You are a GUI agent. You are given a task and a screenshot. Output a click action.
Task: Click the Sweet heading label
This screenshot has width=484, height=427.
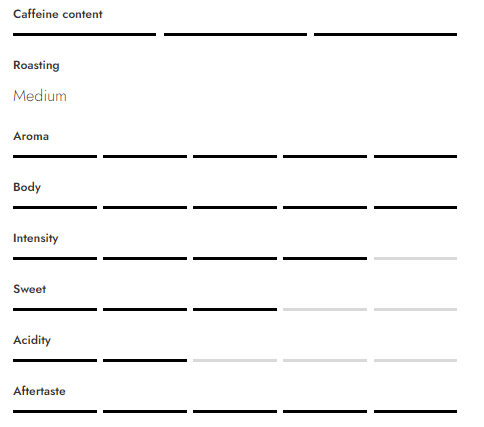(29, 289)
